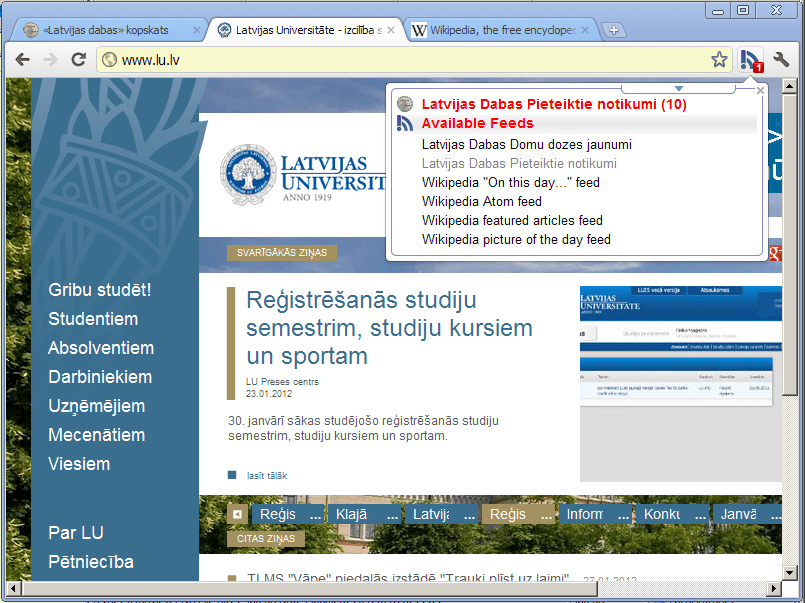The height and width of the screenshot is (603, 805).
Task: Click the horizontal scrollbar left arrow
Action: 13,588
